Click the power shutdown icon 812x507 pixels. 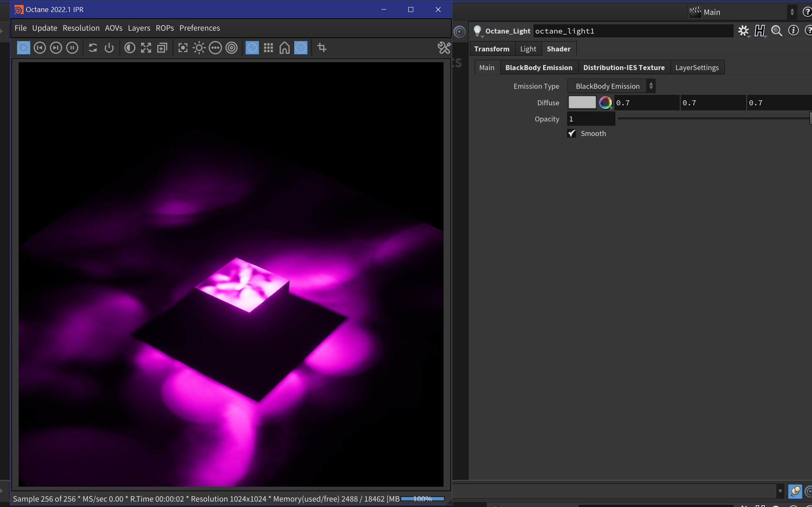[109, 48]
